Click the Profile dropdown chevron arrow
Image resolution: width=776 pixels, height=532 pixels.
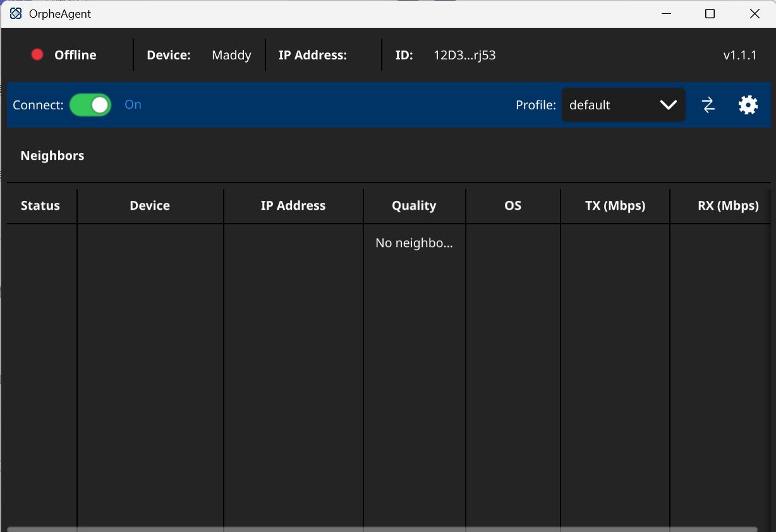pos(668,105)
